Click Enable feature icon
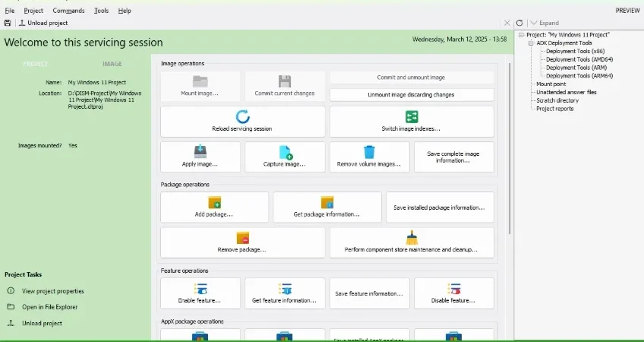 (200, 289)
